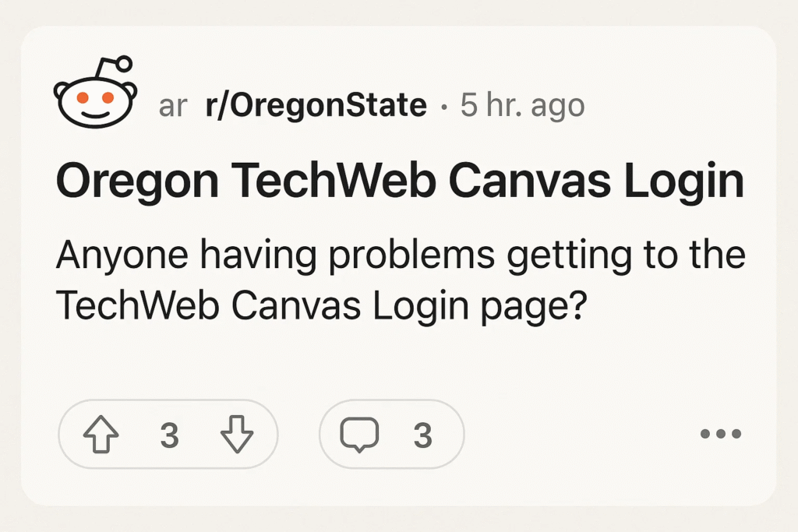This screenshot has width=798, height=532.
Task: Click the 'ar' username text beside avatar
Action: tap(173, 107)
